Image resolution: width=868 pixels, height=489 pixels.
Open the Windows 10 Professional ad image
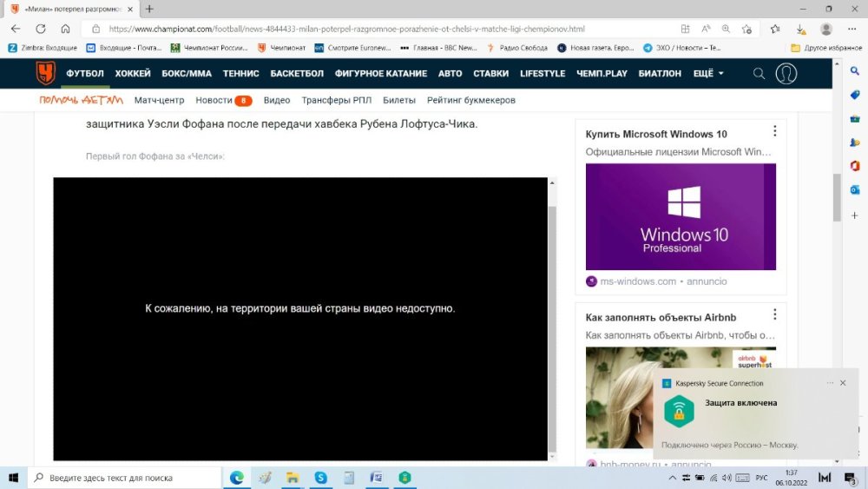point(681,216)
